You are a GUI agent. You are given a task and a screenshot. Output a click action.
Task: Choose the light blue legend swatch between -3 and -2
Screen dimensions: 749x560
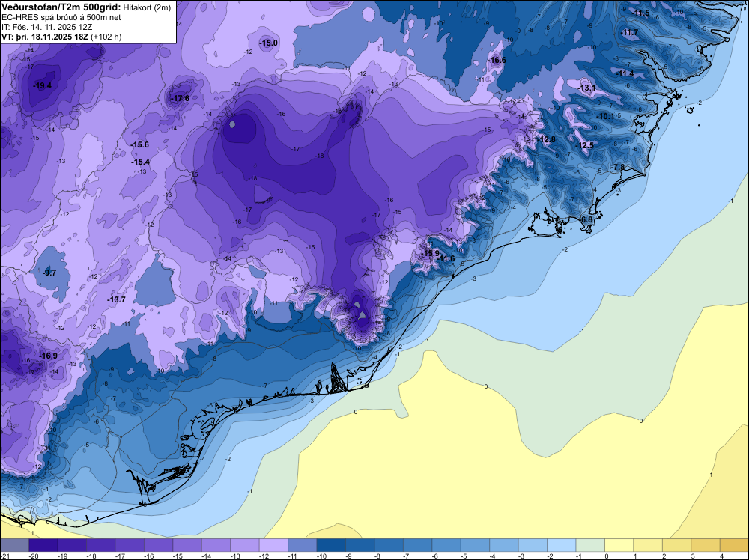pyautogui.click(x=533, y=545)
